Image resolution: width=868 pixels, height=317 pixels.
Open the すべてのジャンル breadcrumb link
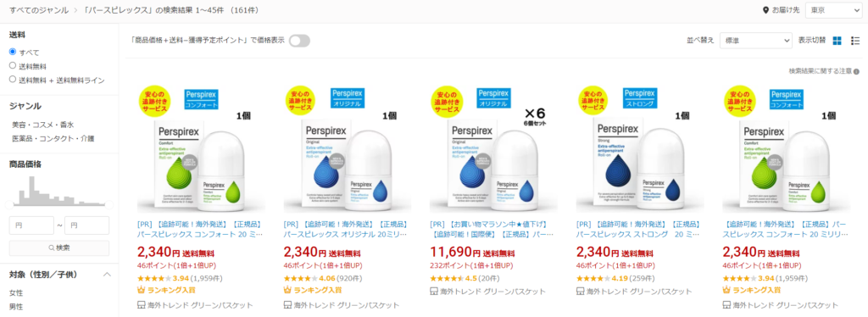[x=39, y=10]
